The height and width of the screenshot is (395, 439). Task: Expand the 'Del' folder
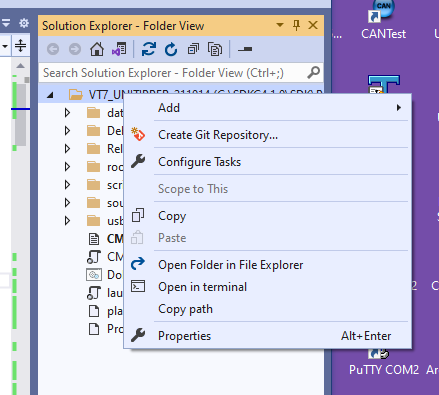67,131
